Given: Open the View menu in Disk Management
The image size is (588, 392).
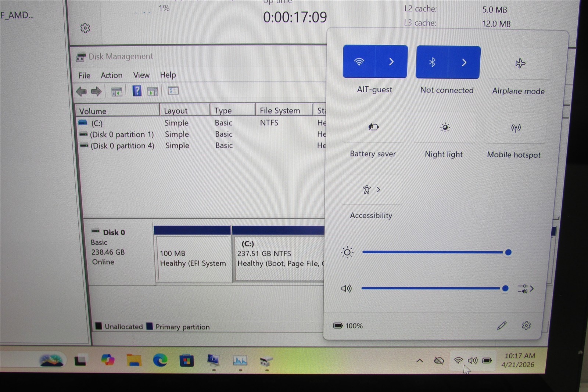Looking at the screenshot, I should [141, 75].
